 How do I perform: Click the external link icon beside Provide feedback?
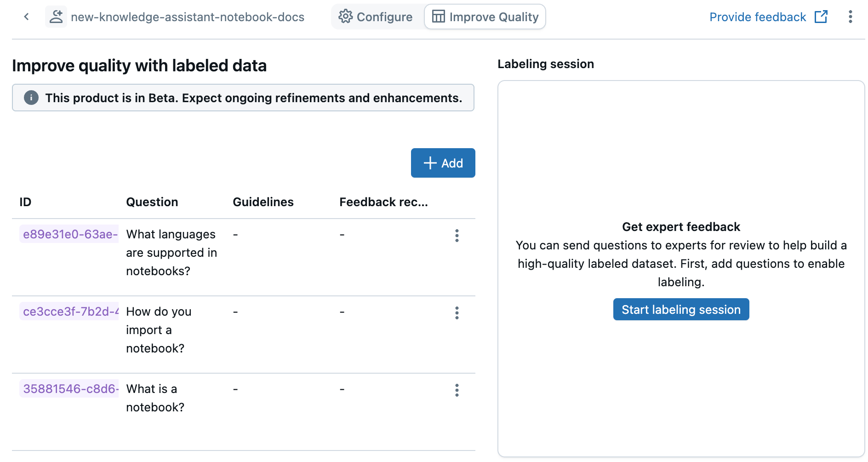821,17
